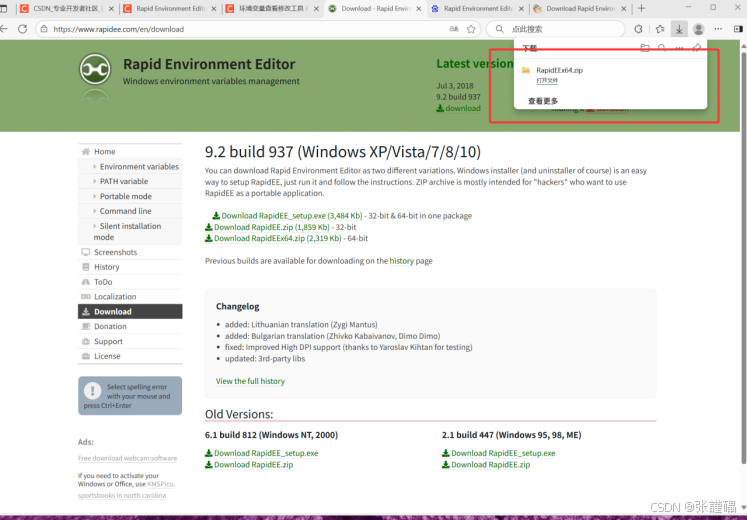Open Donation in the sidebar
Viewport: 747px width, 520px height.
130,326
